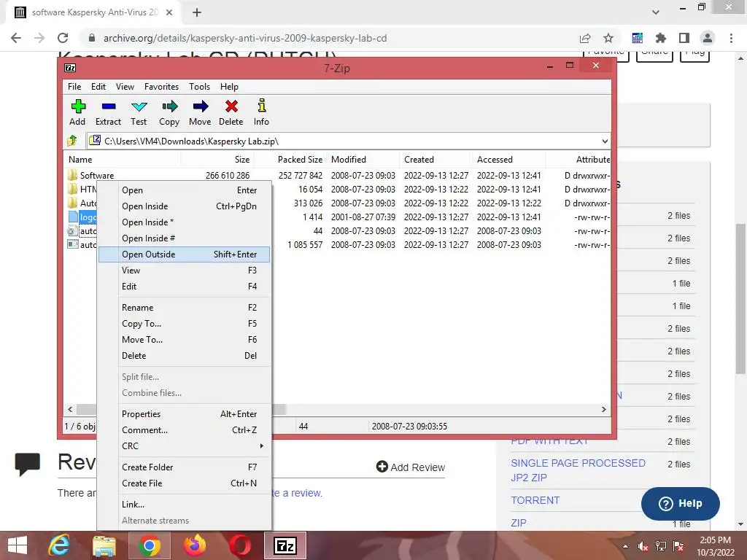Select Rename from the context menu
This screenshot has height=560, width=747.
tap(185, 308)
